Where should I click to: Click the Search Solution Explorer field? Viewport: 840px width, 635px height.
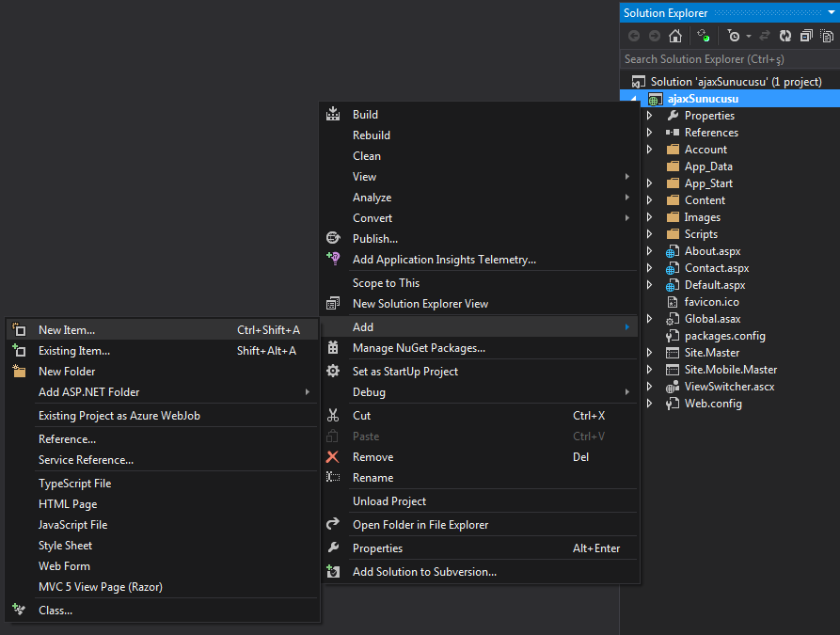[x=730, y=59]
